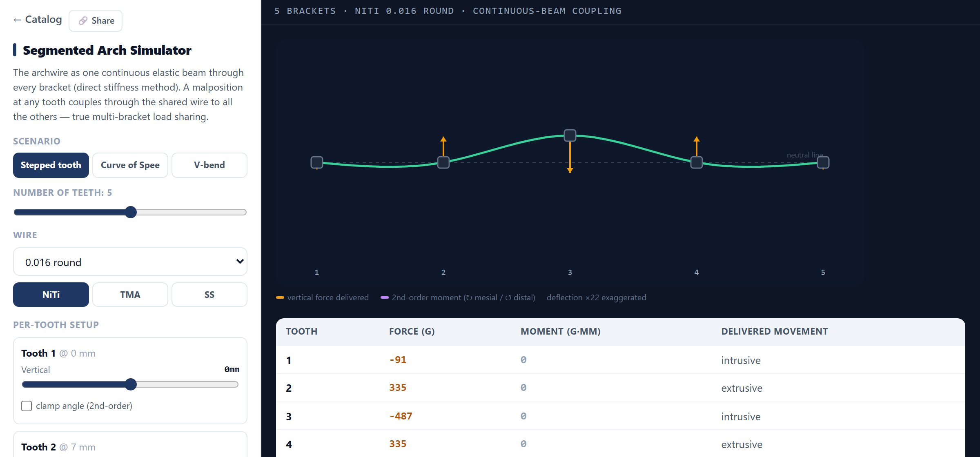Viewport: 980px width, 457px height.
Task: Click the 0mm value for Tooth 1
Action: (x=232, y=370)
